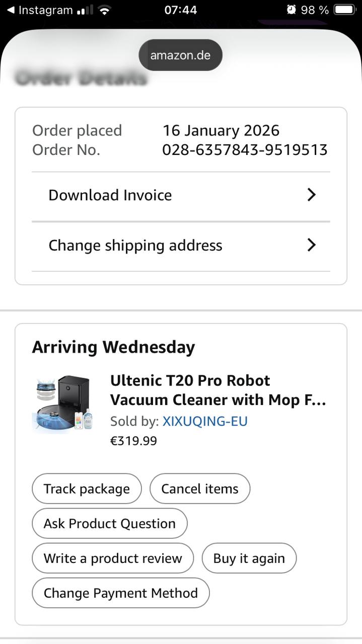Tap Buy it again button
Image resolution: width=362 pixels, height=644 pixels.
click(249, 558)
